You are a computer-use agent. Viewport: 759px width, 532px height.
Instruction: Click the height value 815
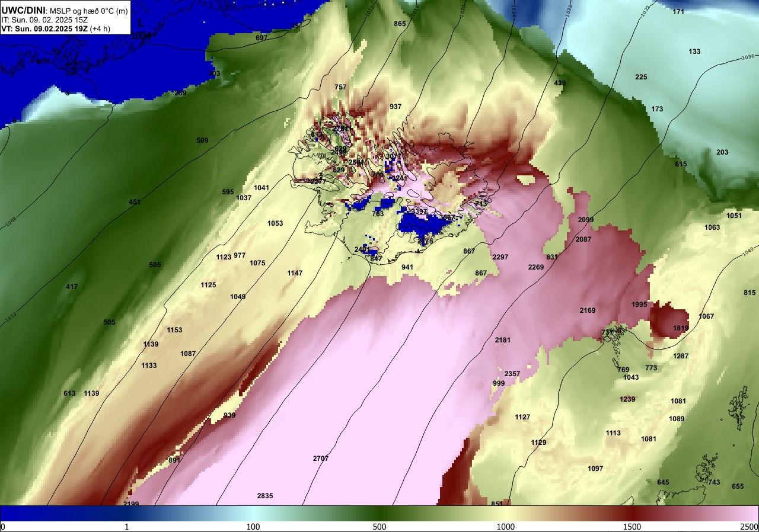(750, 293)
